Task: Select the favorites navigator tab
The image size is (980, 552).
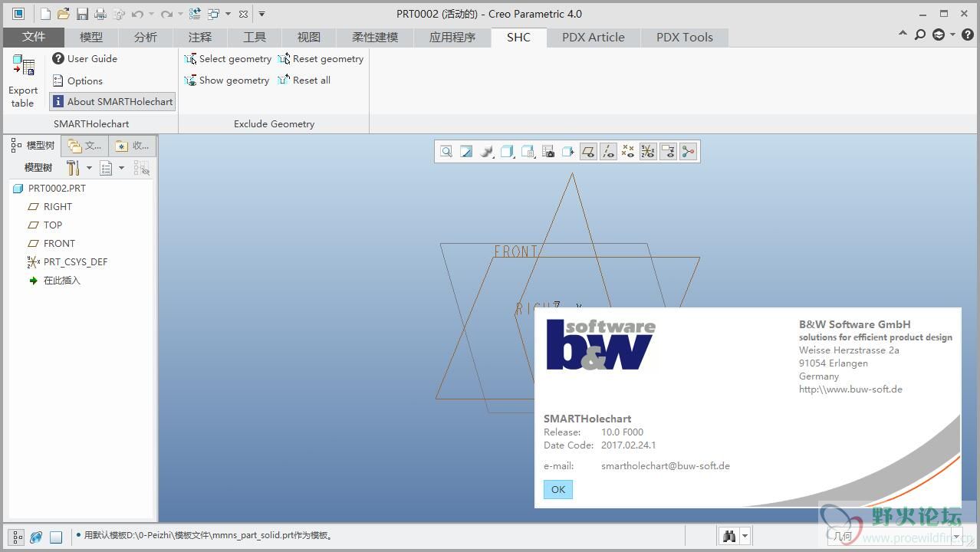Action: point(132,145)
